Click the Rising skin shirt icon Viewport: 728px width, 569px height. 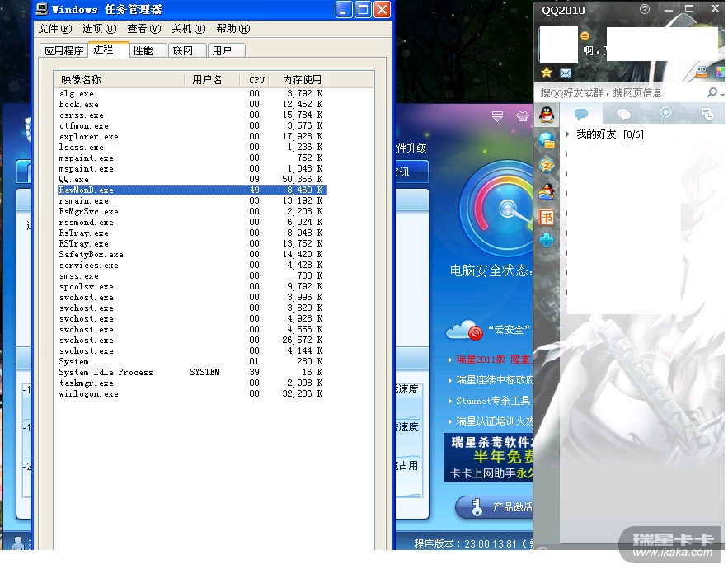click(x=522, y=116)
